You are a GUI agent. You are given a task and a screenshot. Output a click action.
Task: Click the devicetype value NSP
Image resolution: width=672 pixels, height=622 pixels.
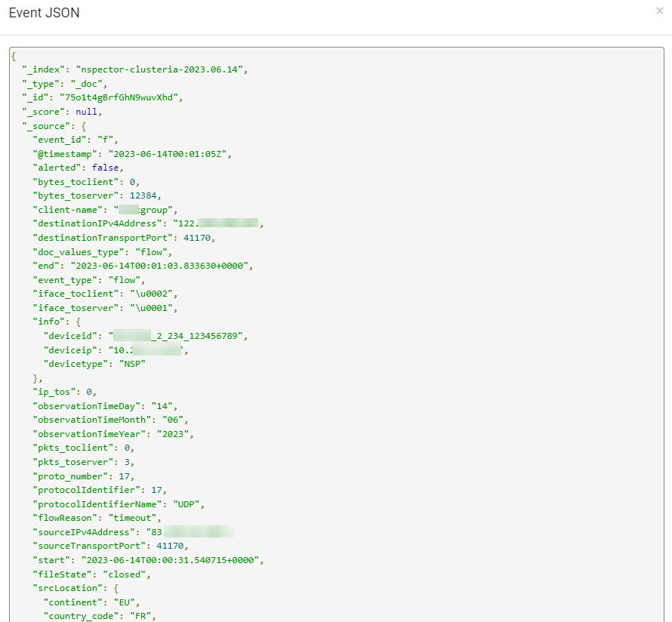point(132,364)
